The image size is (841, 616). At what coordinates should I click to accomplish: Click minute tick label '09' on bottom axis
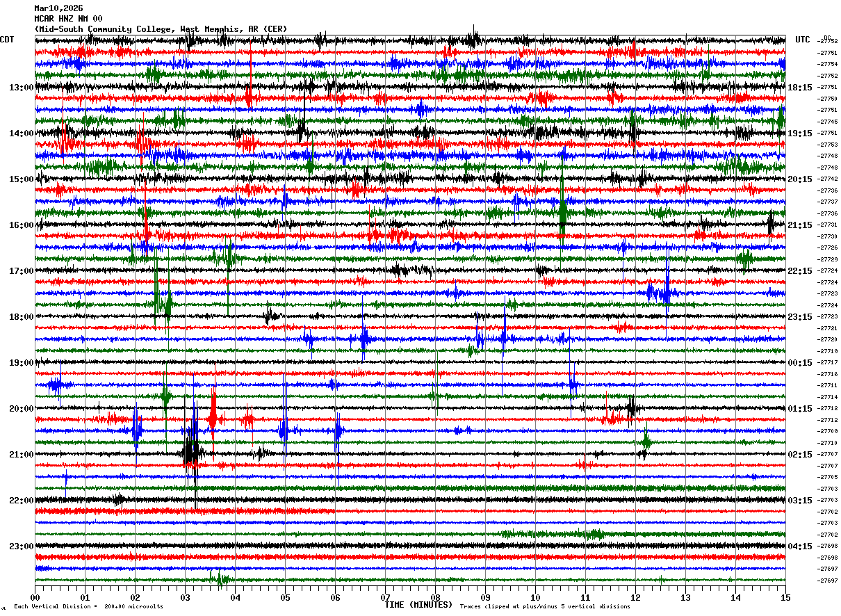tap(485, 597)
